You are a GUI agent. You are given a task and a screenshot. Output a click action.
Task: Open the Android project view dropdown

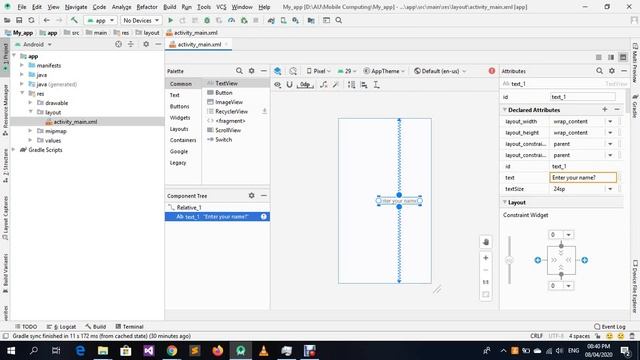tap(33, 44)
